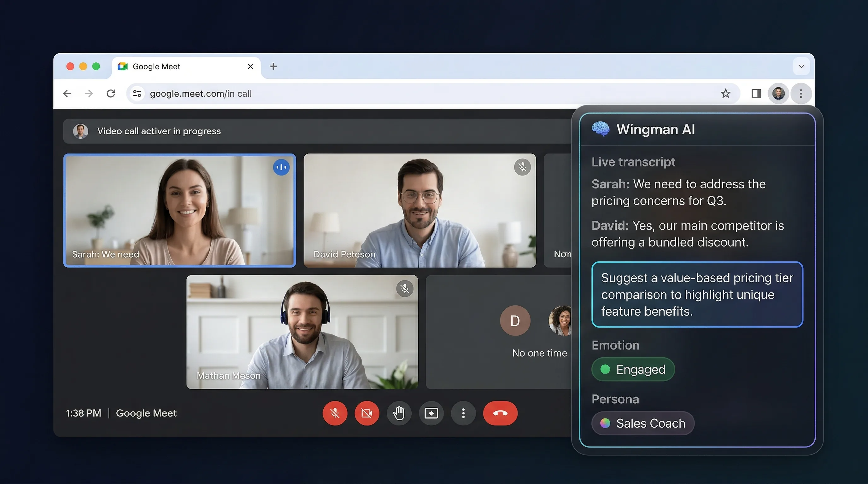Click the green maximize window button
The height and width of the screenshot is (484, 868).
pos(96,66)
